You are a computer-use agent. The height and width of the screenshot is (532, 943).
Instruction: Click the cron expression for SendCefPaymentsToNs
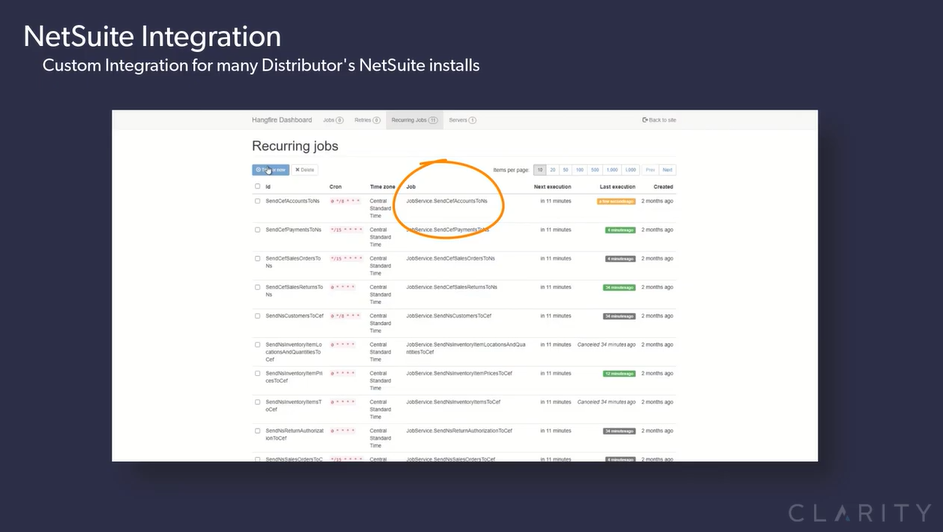(x=346, y=230)
